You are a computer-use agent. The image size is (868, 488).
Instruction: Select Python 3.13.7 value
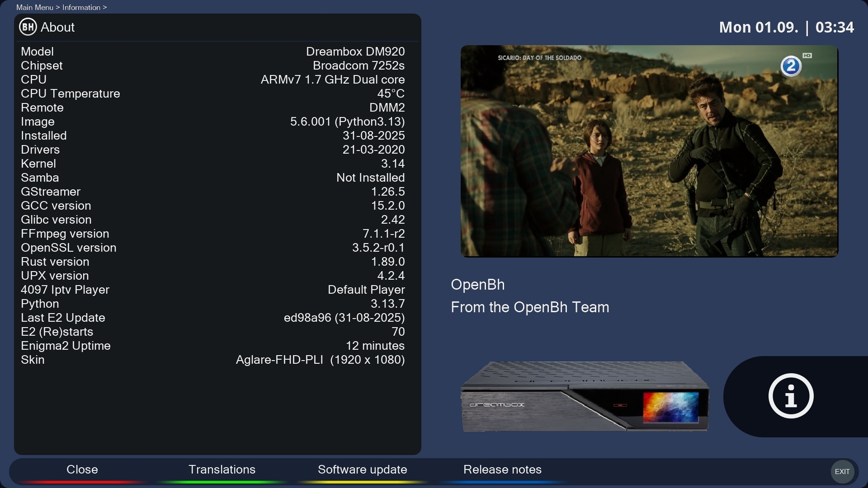point(388,304)
